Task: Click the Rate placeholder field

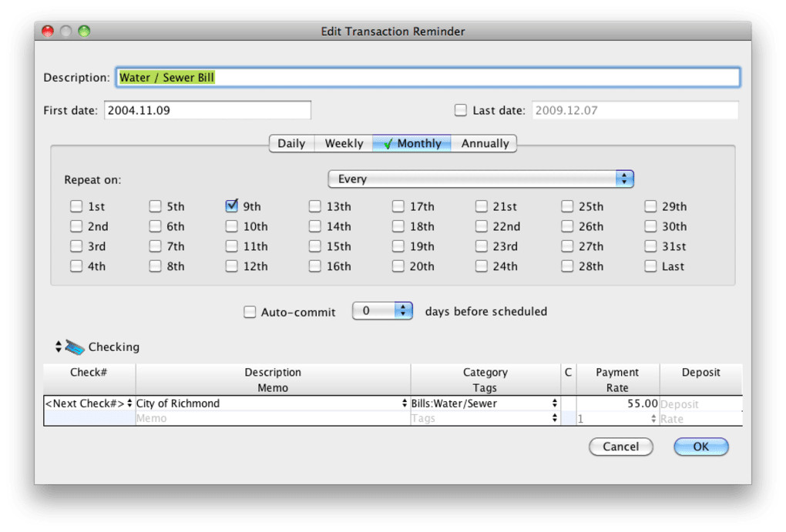Action: pyautogui.click(x=700, y=419)
